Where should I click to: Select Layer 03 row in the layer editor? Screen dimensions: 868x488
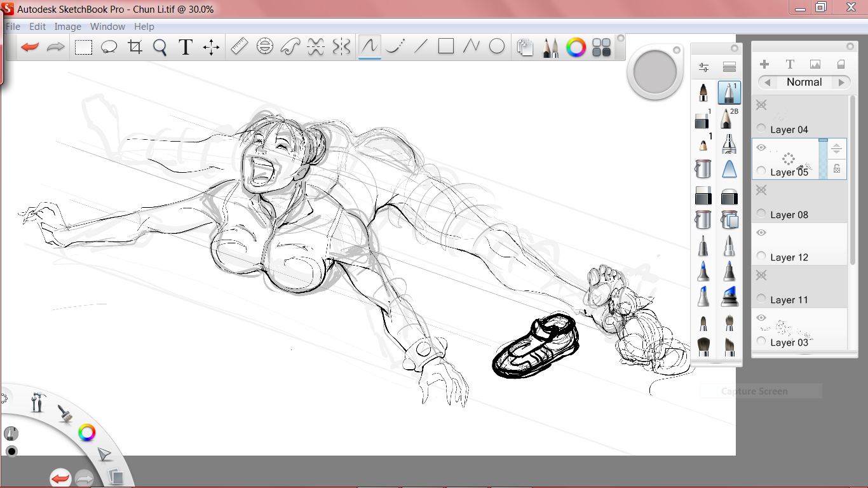click(x=799, y=329)
